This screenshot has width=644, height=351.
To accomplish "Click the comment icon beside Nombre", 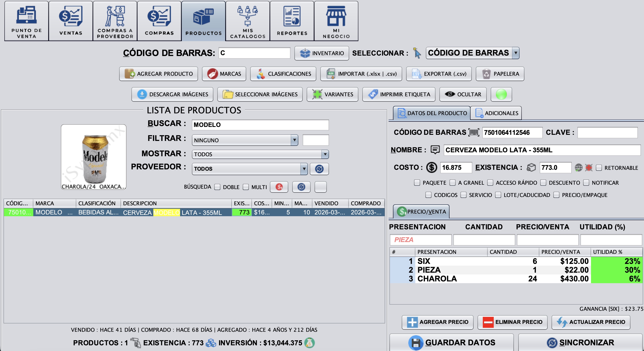I will pyautogui.click(x=435, y=150).
